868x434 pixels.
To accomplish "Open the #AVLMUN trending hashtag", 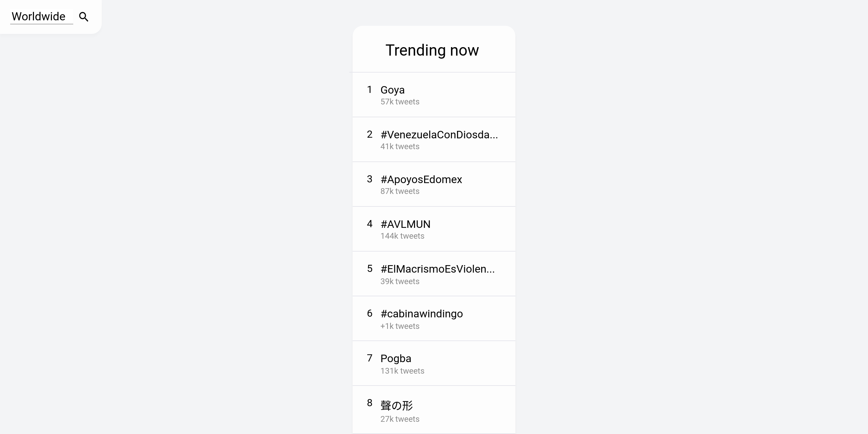I will click(x=405, y=224).
